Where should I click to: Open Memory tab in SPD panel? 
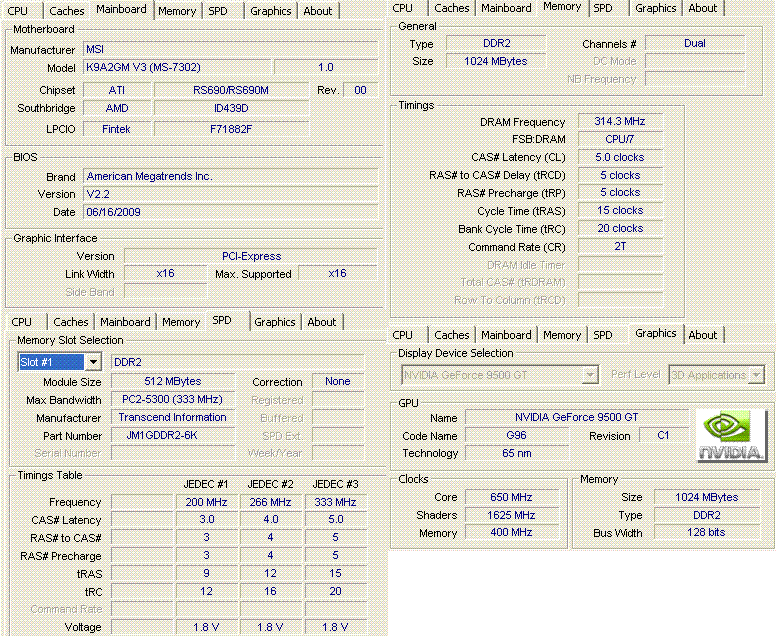[x=181, y=322]
